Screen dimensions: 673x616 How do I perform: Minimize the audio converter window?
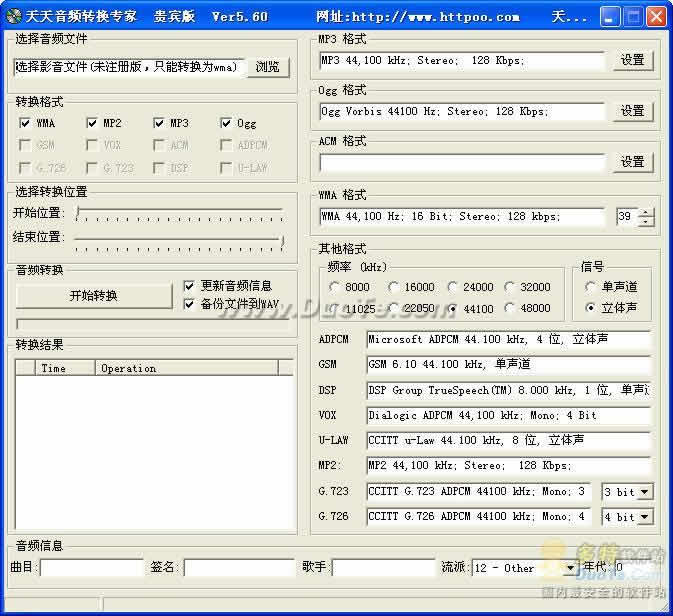click(x=608, y=17)
